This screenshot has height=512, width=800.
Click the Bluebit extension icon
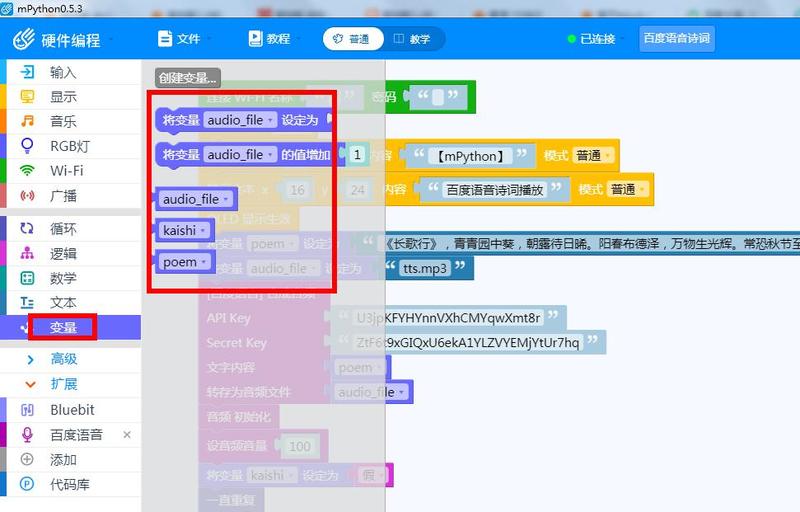[28, 410]
